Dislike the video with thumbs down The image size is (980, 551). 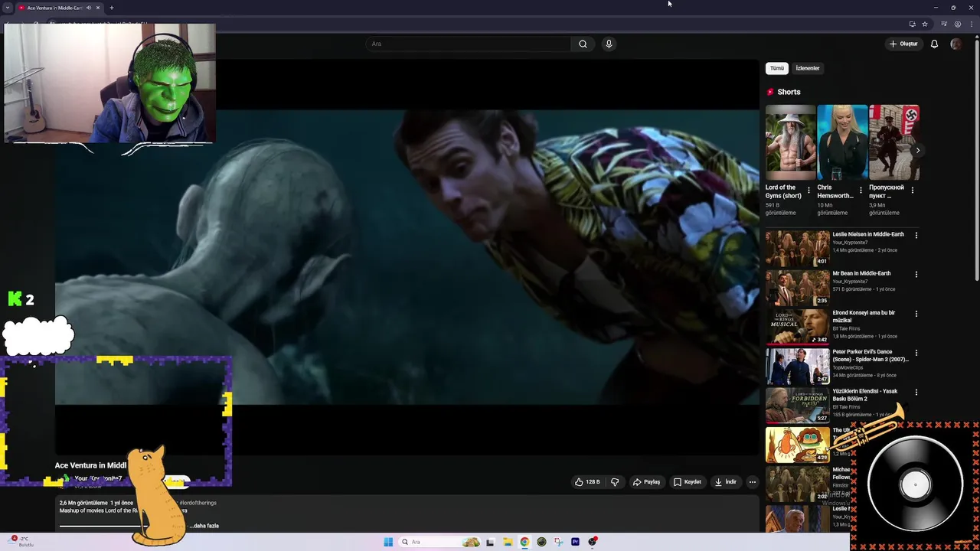click(x=615, y=482)
